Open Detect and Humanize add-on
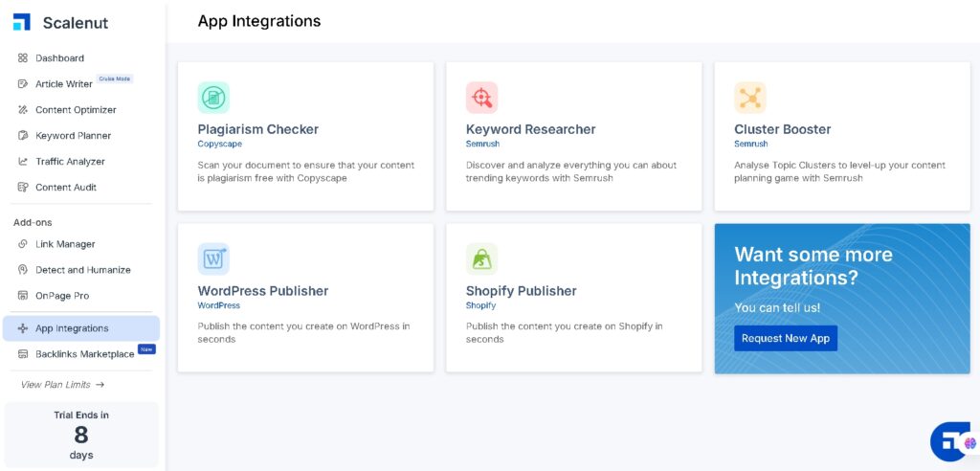The image size is (980, 471). pos(81,270)
